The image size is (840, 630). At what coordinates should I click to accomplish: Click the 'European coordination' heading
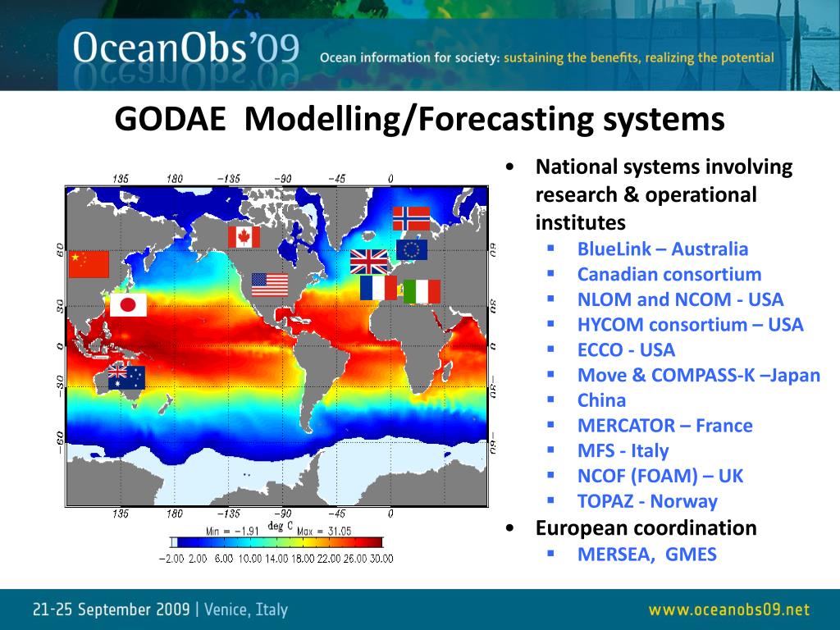646,527
